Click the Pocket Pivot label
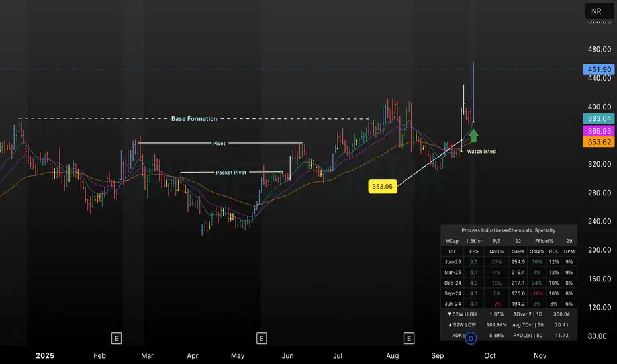Screen dimensions: 617x364 (x=231, y=172)
